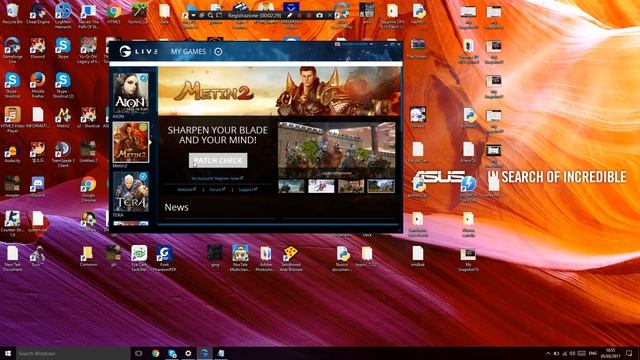
Task: Open the Recycle Bin desktop icon
Action: [12, 13]
